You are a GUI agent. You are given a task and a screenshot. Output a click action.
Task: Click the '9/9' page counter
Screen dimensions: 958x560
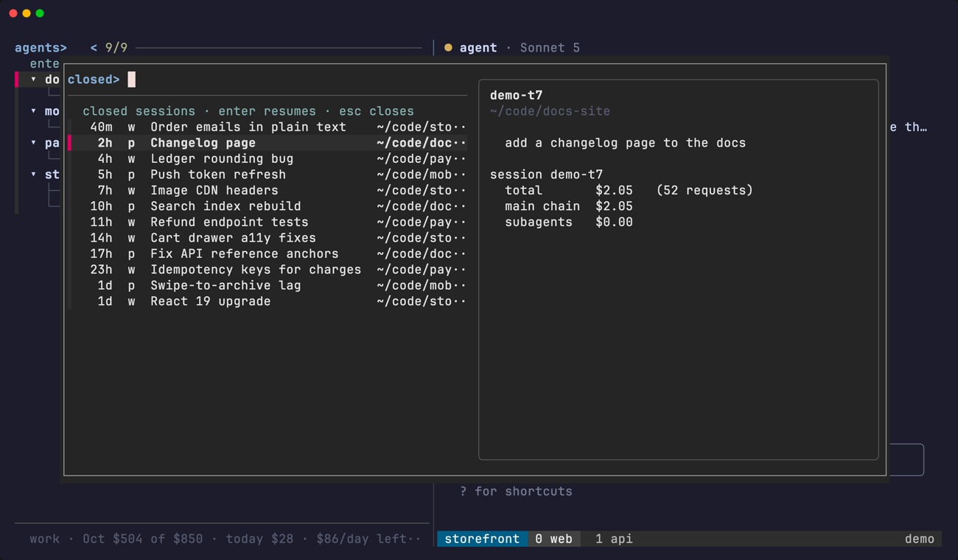[116, 48]
